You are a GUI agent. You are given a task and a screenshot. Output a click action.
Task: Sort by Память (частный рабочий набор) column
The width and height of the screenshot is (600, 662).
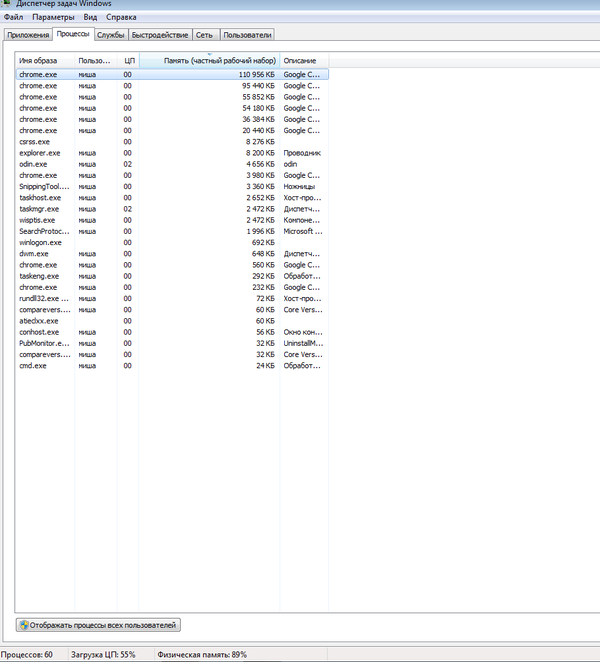[x=209, y=61]
